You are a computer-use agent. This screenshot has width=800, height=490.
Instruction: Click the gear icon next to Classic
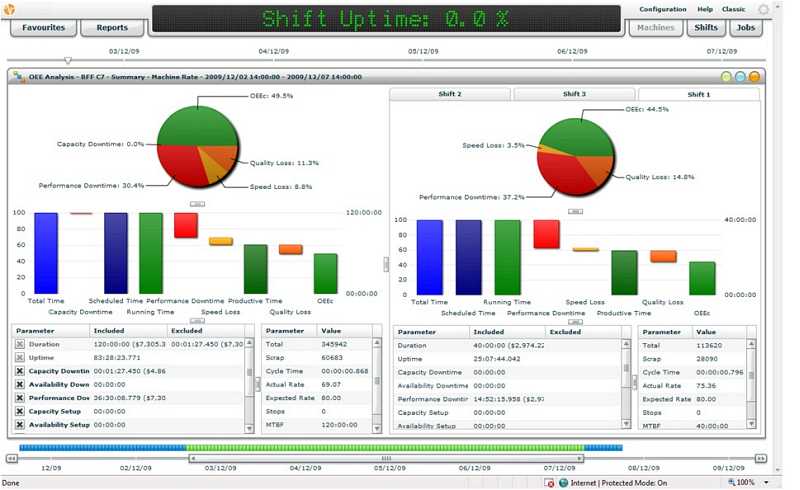763,9
